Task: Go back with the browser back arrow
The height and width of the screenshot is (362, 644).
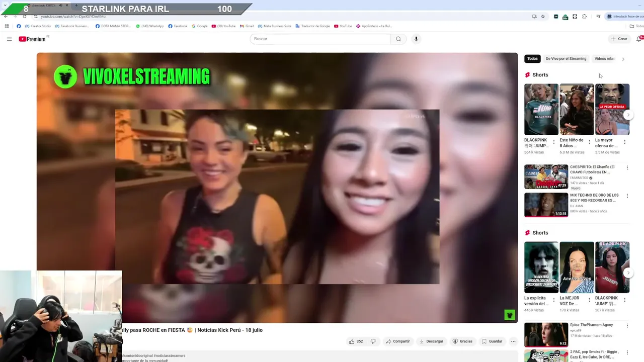Action: click(x=6, y=17)
